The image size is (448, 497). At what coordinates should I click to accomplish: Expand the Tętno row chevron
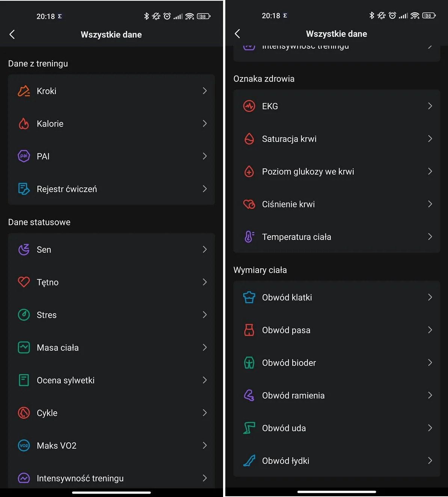[x=205, y=282]
